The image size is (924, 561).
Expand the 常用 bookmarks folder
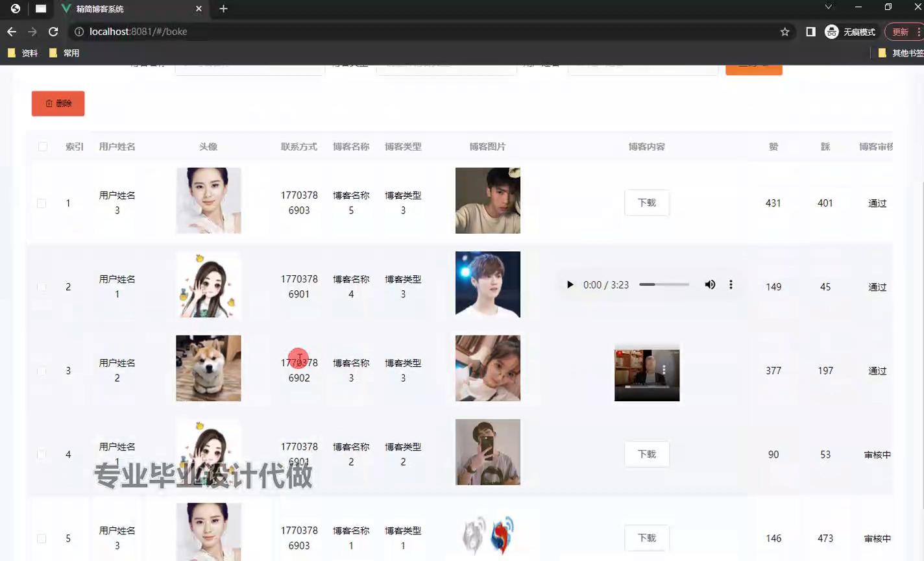(x=64, y=53)
